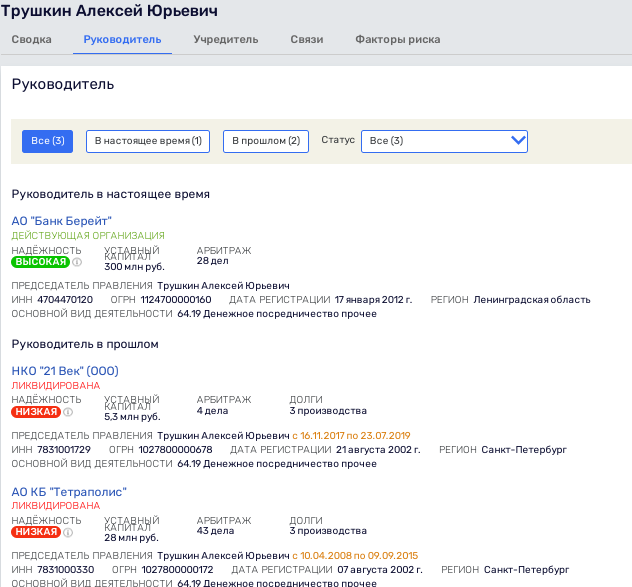Click the Ленинградская область region value
632x587 pixels.
click(532, 300)
